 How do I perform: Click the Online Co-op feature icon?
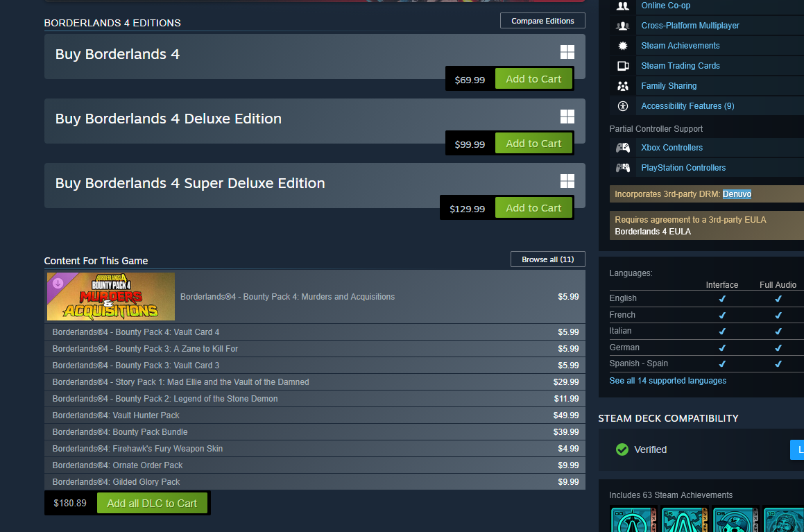(622, 6)
